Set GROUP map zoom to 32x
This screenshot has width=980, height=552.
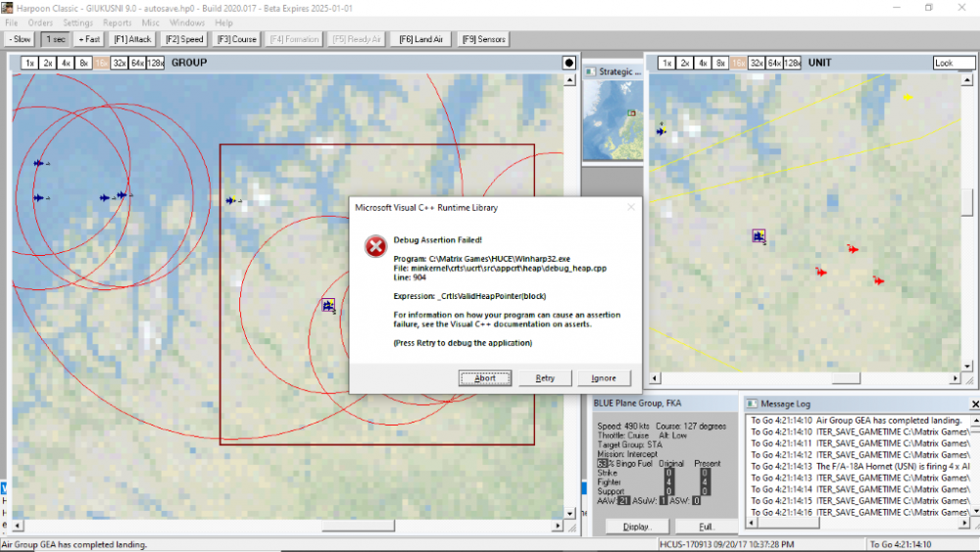(x=120, y=63)
